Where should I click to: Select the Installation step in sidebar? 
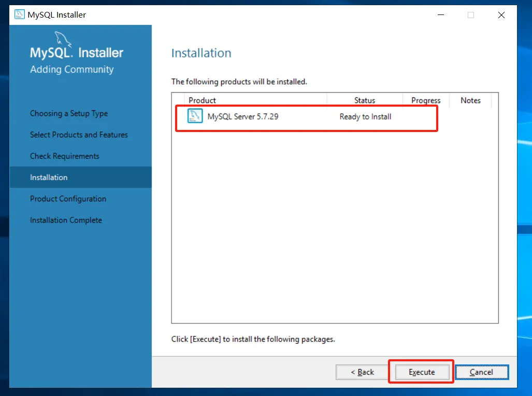click(x=80, y=177)
